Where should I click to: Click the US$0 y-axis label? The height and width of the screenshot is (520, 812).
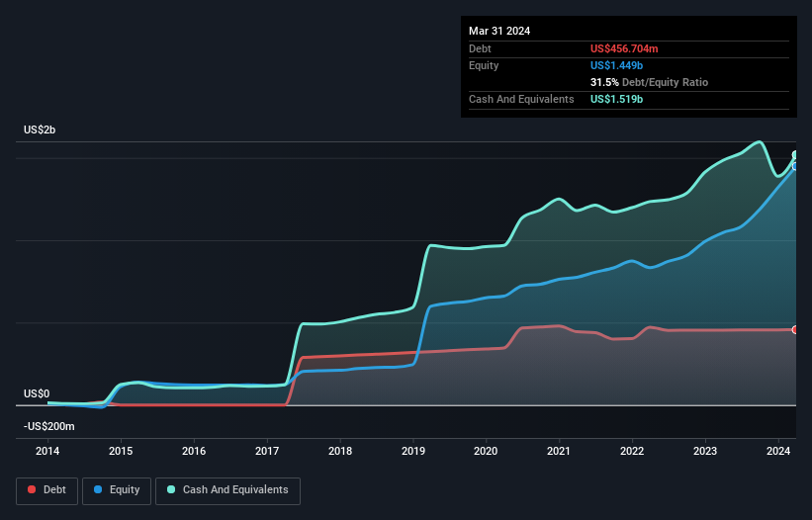pyautogui.click(x=37, y=393)
